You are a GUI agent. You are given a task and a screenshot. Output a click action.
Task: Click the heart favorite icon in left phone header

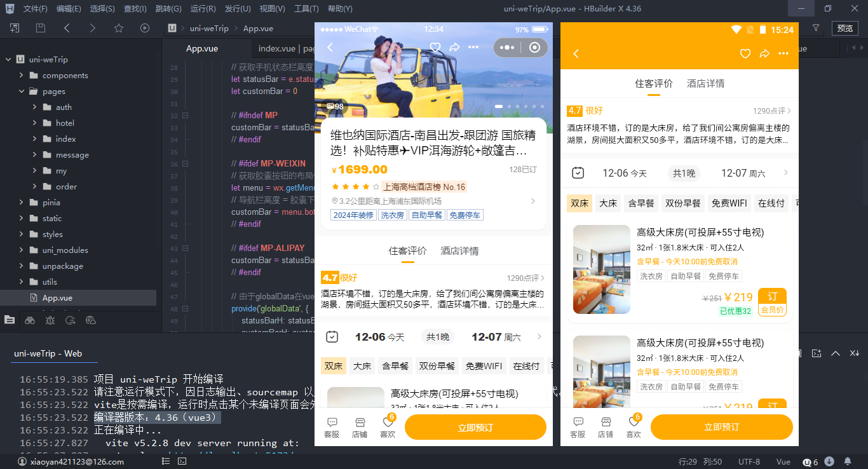435,48
